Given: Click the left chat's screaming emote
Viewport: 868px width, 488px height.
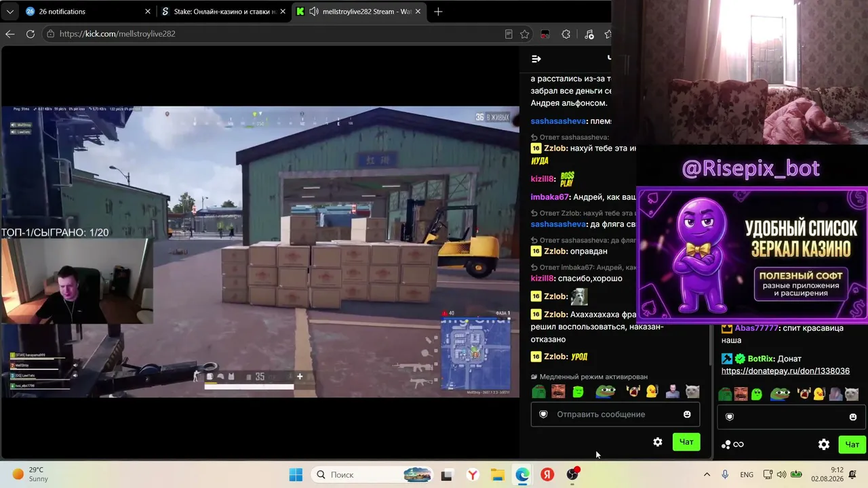Looking at the screenshot, I should (633, 391).
